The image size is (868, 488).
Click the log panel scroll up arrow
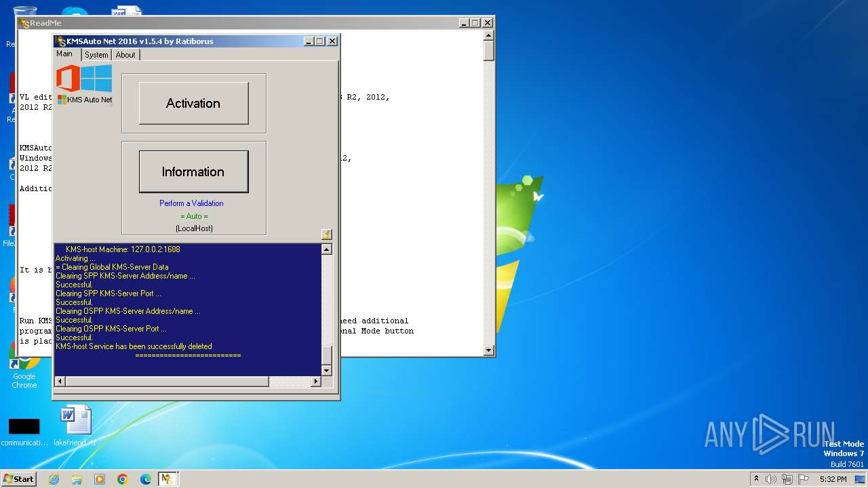[327, 249]
